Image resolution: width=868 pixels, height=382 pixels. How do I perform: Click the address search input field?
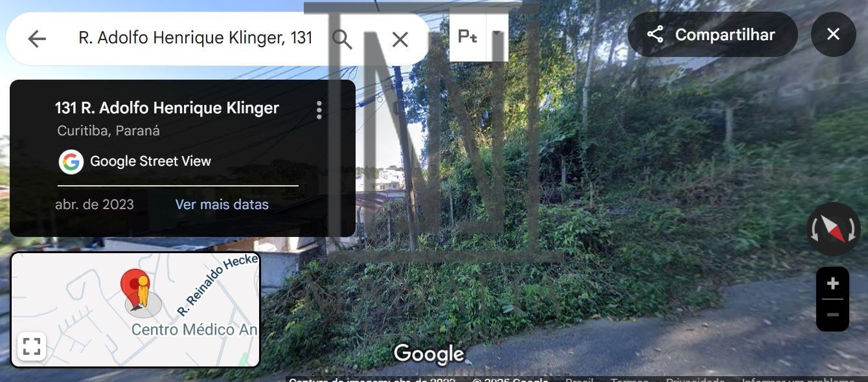tap(196, 38)
